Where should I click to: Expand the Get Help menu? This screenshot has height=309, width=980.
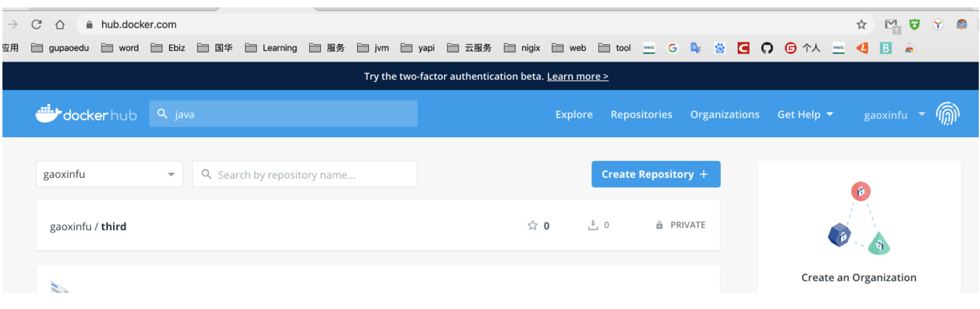(805, 114)
